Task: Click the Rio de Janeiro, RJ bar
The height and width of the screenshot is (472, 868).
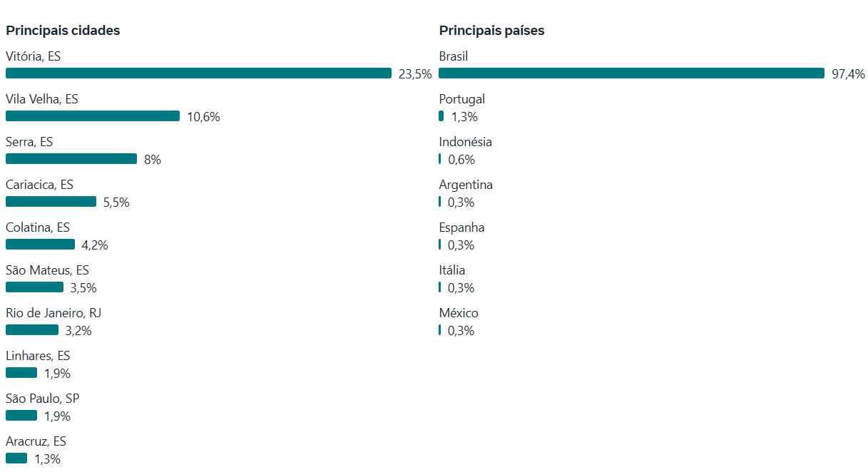Action: [32, 330]
